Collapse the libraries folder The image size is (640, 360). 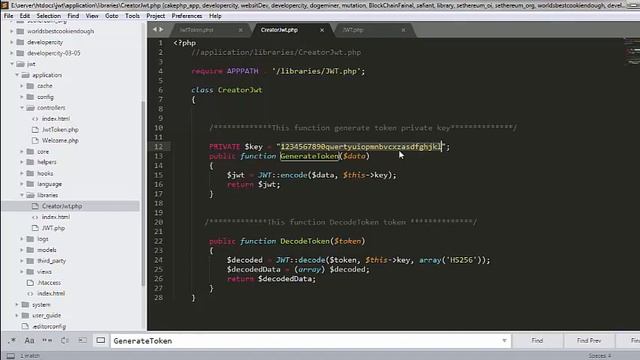(22, 195)
